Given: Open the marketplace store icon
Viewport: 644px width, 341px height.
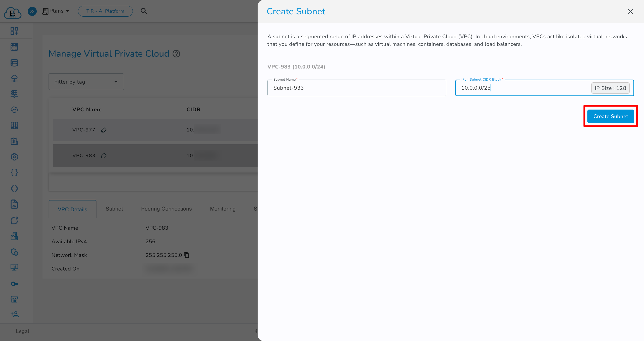Looking at the screenshot, I should tap(14, 299).
